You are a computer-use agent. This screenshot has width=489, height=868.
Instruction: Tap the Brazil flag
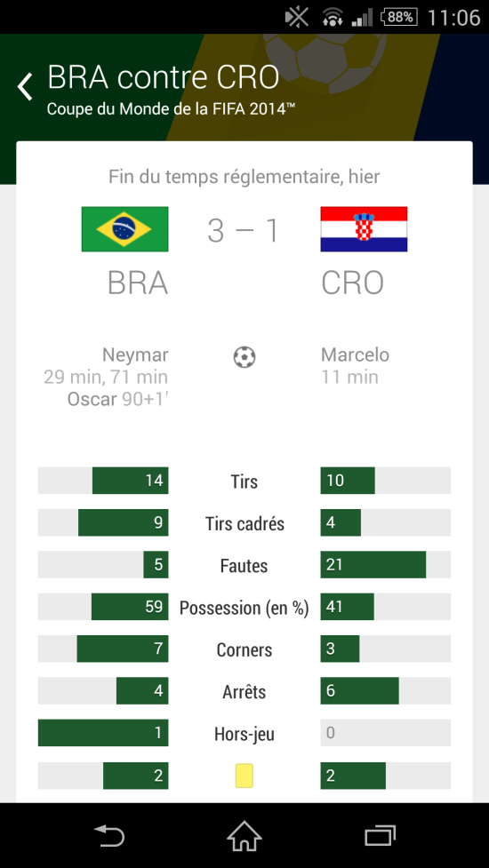[x=124, y=229]
